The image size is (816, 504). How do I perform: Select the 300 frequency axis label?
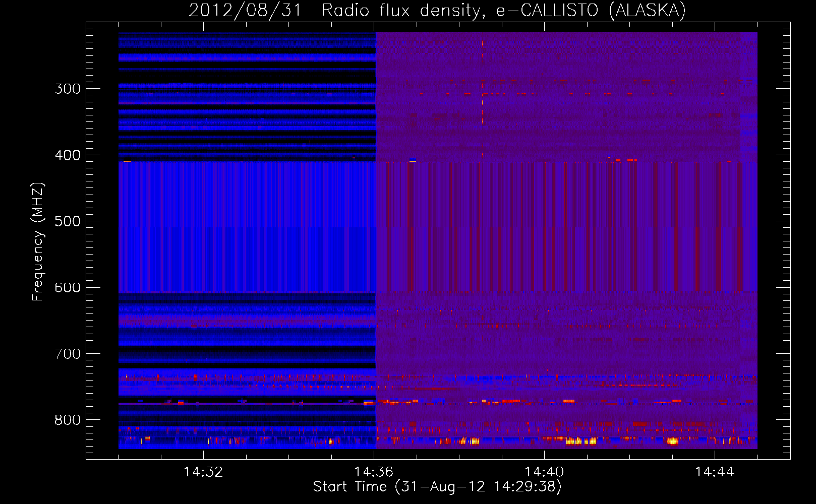point(68,89)
